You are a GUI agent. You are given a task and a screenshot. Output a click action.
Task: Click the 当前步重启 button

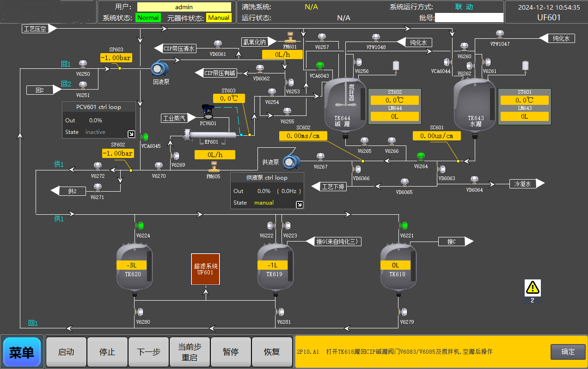pyautogui.click(x=190, y=352)
